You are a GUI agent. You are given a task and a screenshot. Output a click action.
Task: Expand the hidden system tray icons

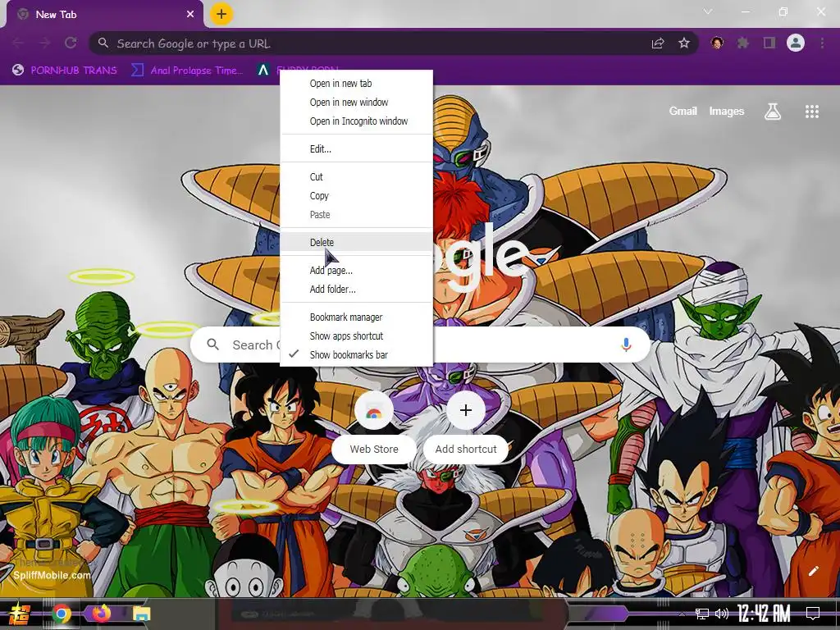[682, 614]
